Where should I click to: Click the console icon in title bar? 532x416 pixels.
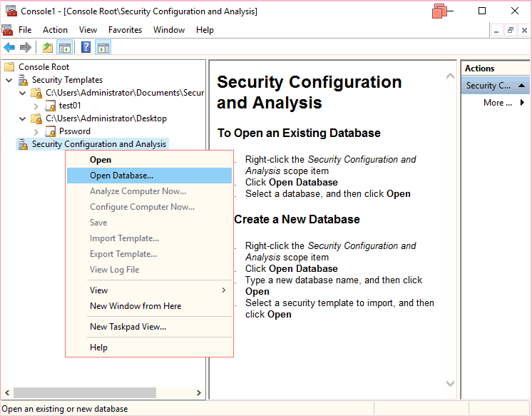coord(11,11)
